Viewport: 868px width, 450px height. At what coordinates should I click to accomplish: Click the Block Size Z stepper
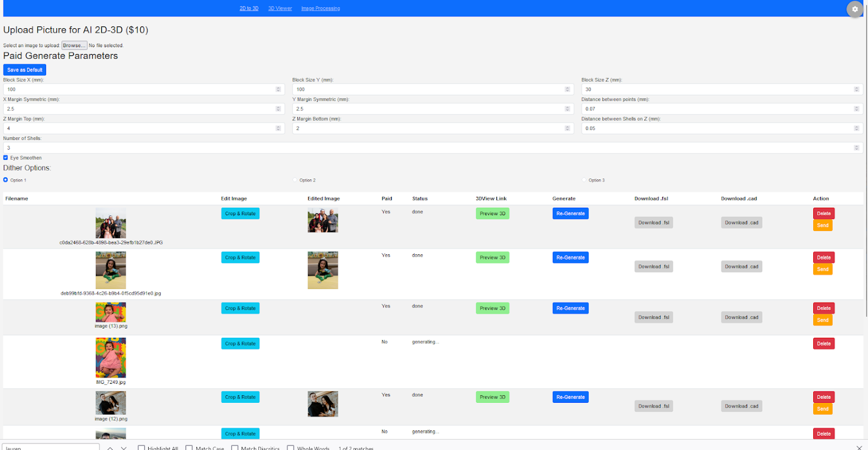857,89
